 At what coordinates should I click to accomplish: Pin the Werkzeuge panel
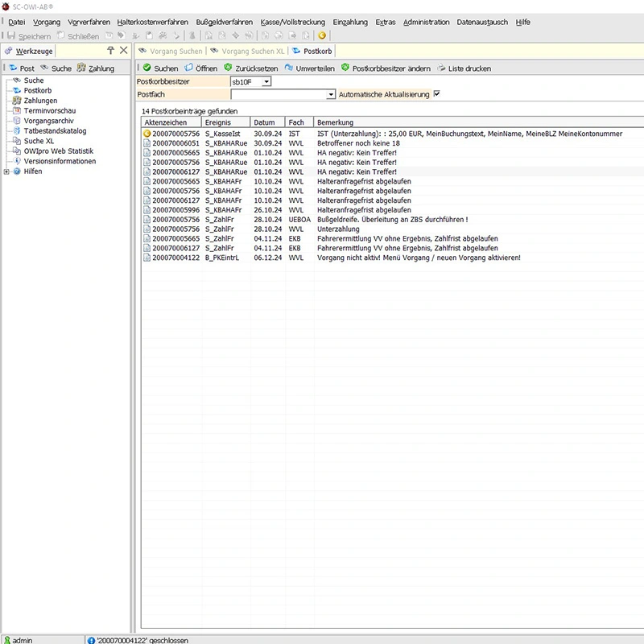click(x=111, y=51)
